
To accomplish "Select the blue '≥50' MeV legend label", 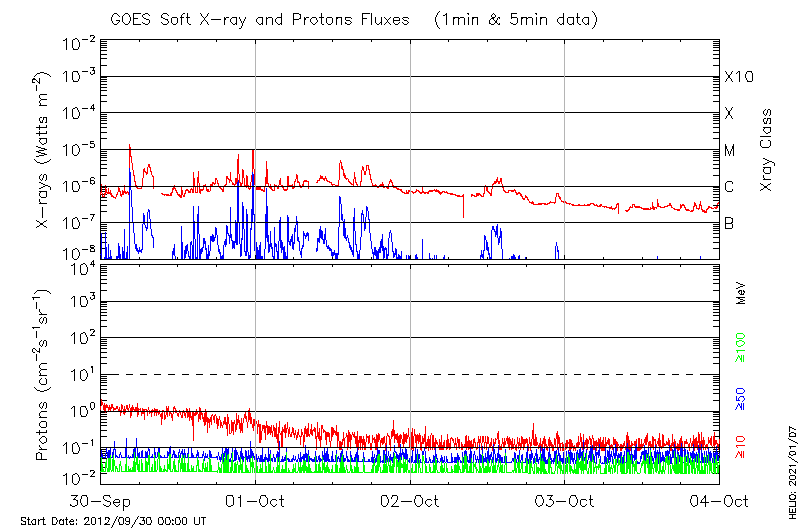I will (x=741, y=399).
